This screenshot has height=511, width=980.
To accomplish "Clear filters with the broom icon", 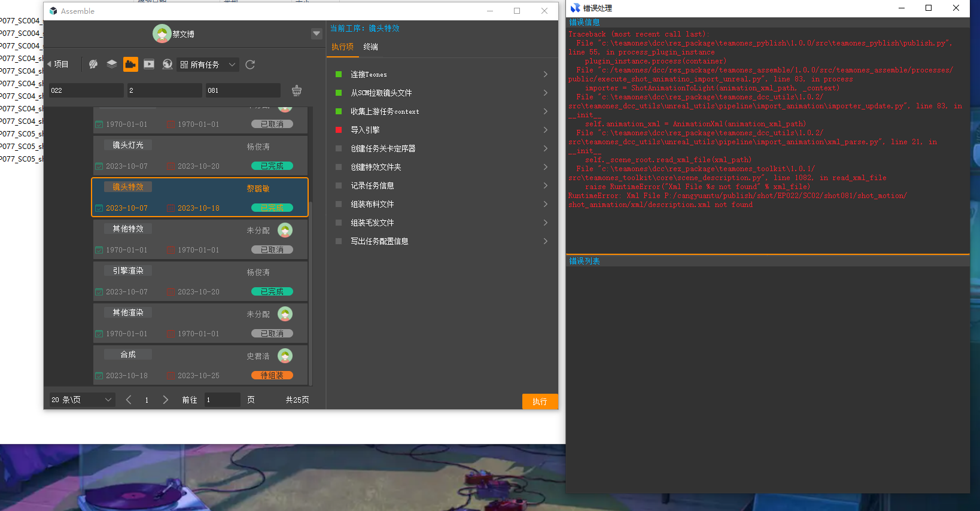I will point(297,90).
